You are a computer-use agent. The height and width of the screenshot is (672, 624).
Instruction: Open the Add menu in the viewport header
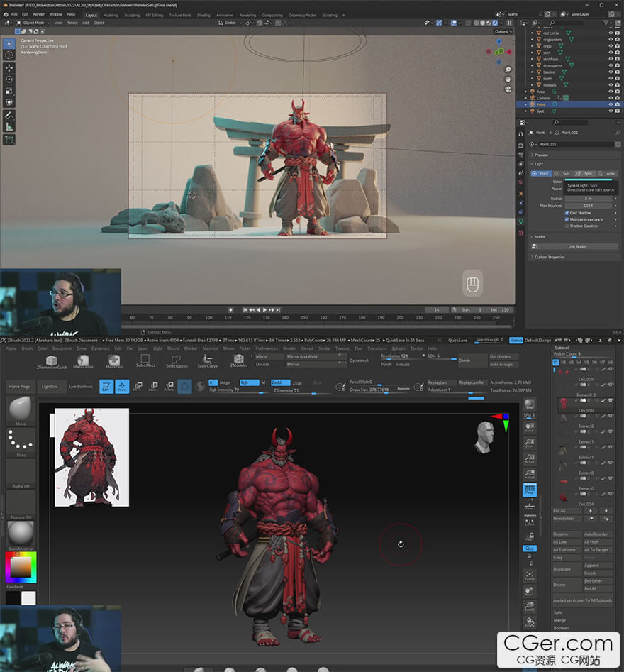(x=86, y=23)
